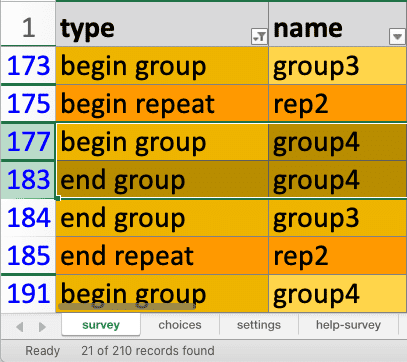Select row header 175
Viewport: 407px width, 362px height.
(28, 104)
